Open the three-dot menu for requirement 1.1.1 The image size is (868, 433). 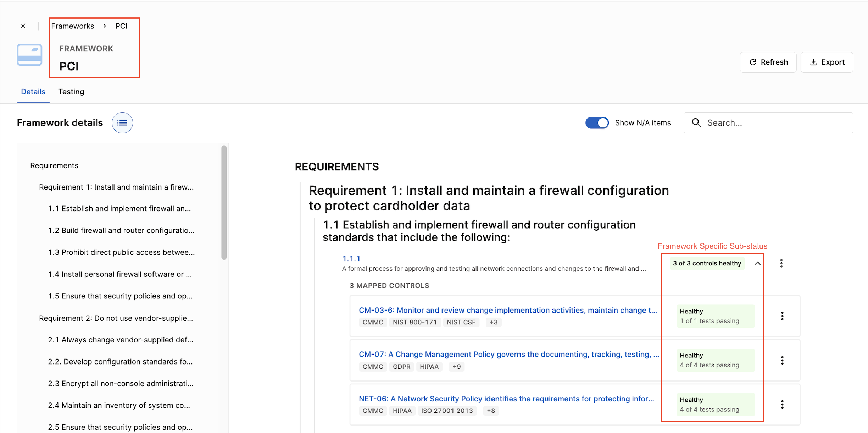pyautogui.click(x=781, y=263)
